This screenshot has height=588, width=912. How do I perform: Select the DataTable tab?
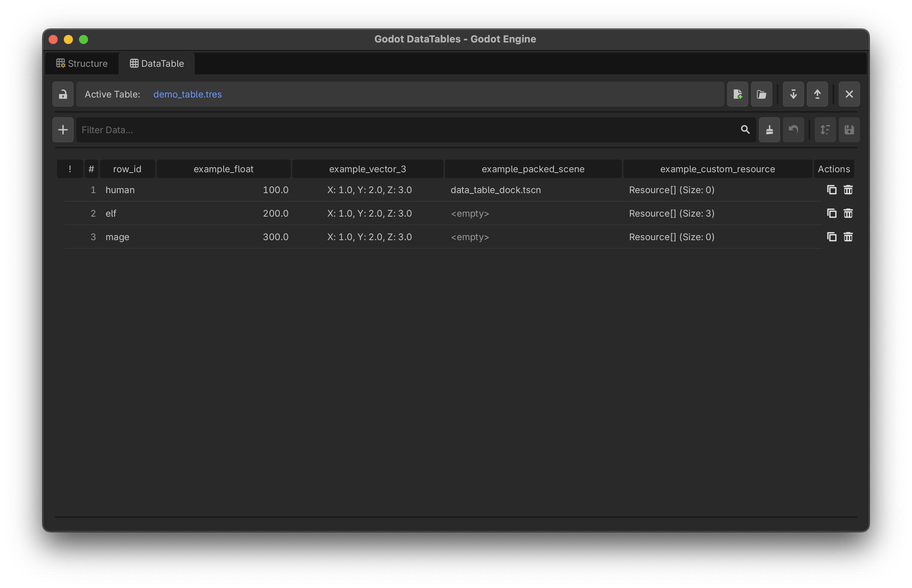click(x=157, y=63)
